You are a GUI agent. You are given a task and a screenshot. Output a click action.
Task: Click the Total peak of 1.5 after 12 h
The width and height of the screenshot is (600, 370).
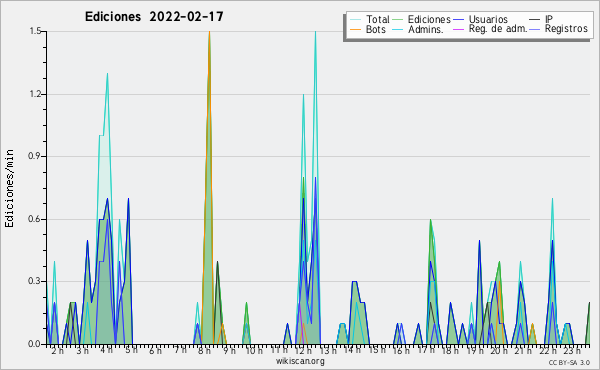315,33
